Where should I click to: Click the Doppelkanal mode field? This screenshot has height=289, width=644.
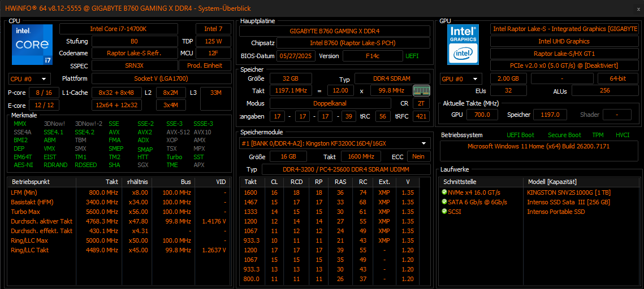[330, 103]
